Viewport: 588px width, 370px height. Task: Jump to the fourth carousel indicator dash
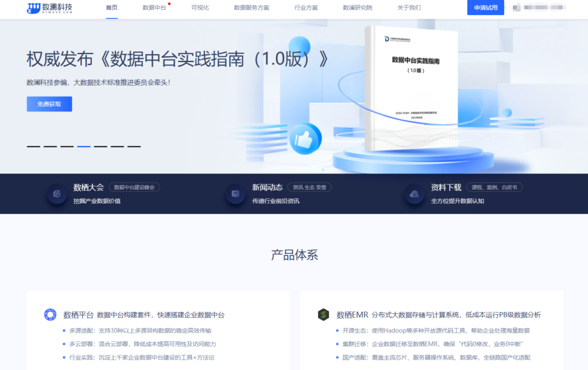(x=84, y=146)
